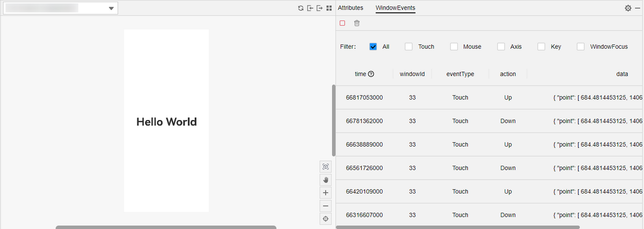
Task: Clear events with the trash can icon
Action: point(357,23)
